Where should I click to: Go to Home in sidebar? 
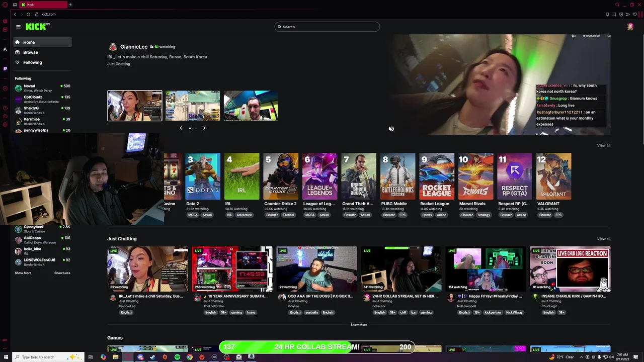(42, 42)
